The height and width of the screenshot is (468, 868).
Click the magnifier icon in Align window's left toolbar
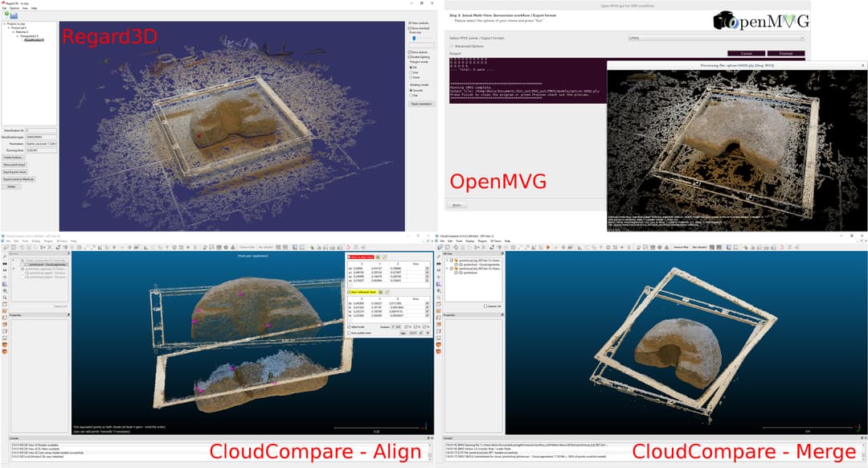[5, 297]
